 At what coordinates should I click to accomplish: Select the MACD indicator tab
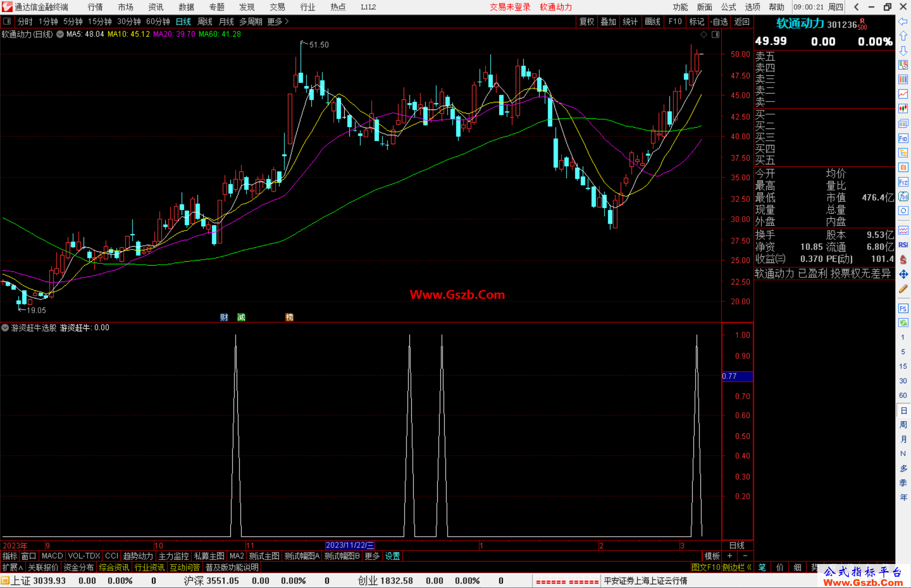tap(52, 556)
